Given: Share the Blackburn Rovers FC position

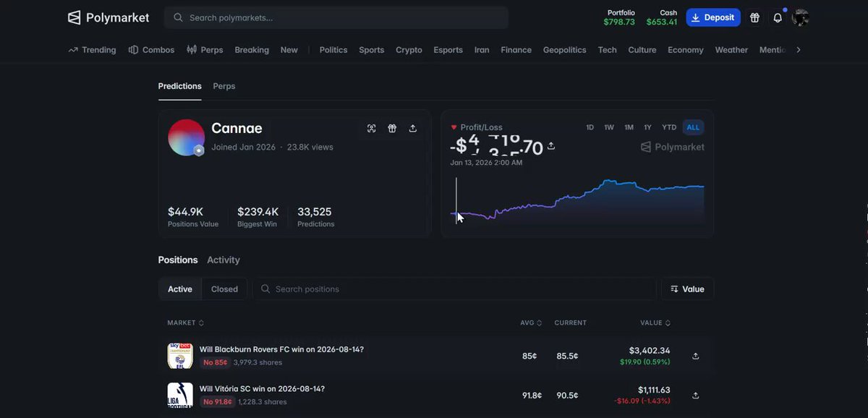Looking at the screenshot, I should click(696, 356).
